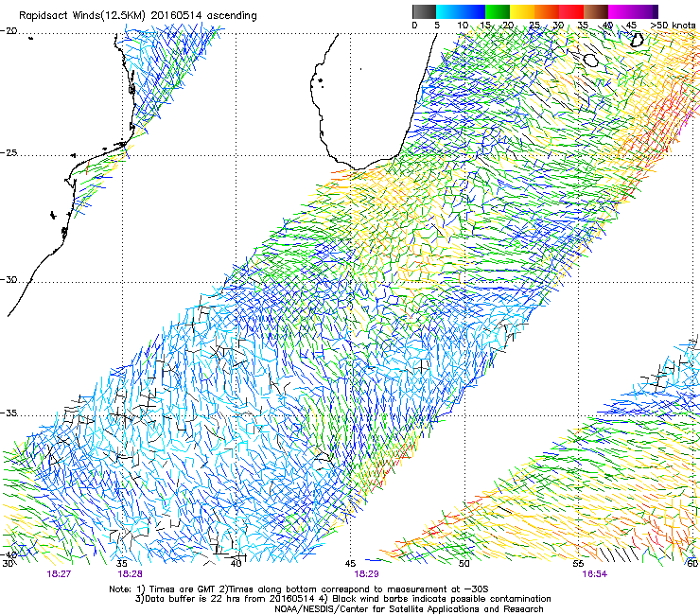Screen dimensions: 700x615
Task: Click the "-25" latitude label
Action: point(9,153)
